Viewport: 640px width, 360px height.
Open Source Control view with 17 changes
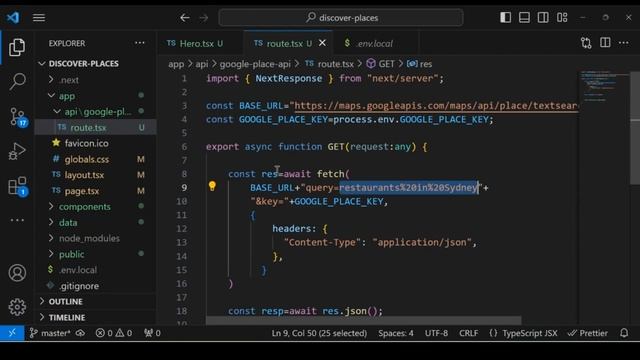[18, 117]
